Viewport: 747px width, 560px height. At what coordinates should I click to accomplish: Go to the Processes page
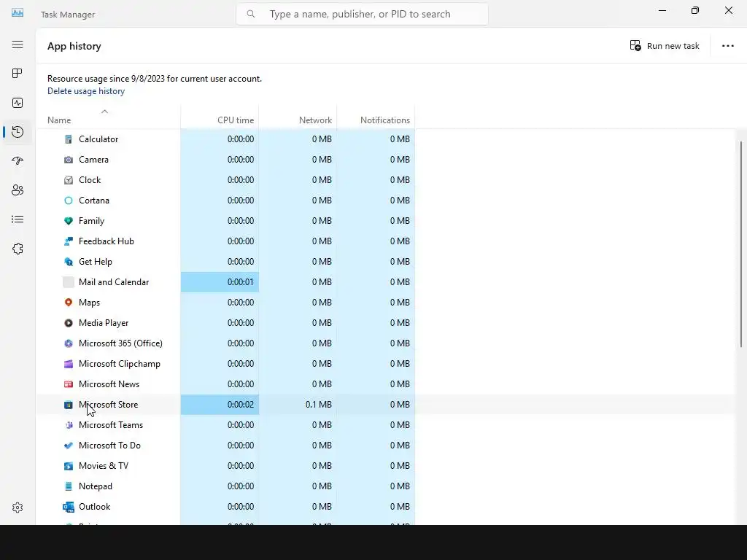(x=18, y=74)
